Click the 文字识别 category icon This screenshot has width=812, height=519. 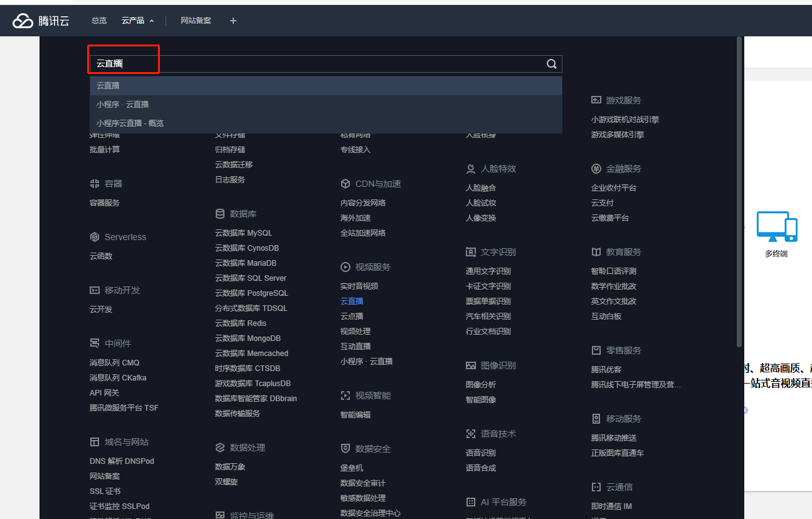pos(471,252)
